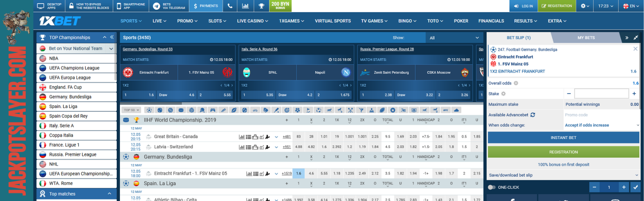
Task: Open the +1519 markets link for Eintracht Frankfurt
Action: click(287, 174)
